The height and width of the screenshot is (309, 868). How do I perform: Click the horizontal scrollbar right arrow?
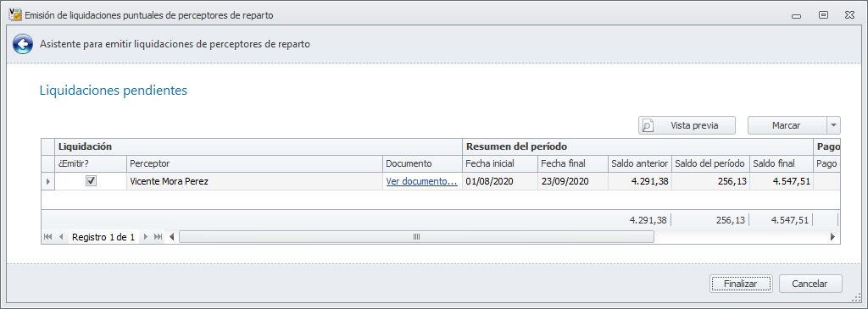click(x=832, y=236)
